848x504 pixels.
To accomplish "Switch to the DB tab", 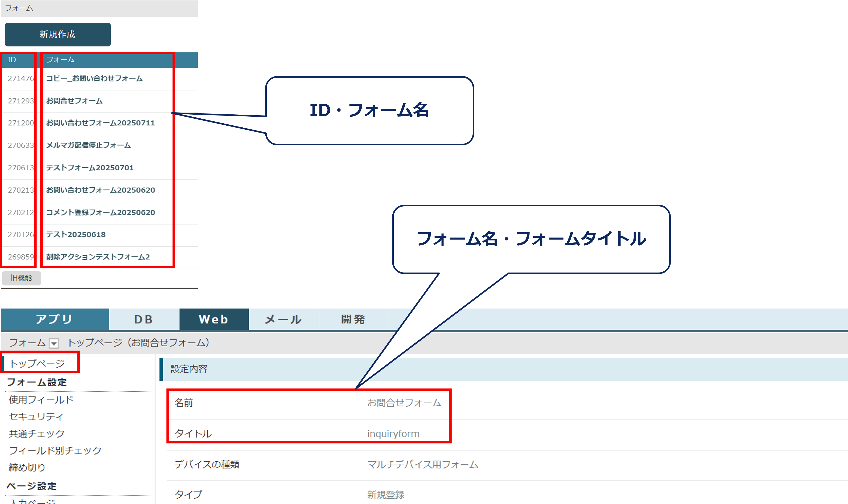I will [144, 319].
